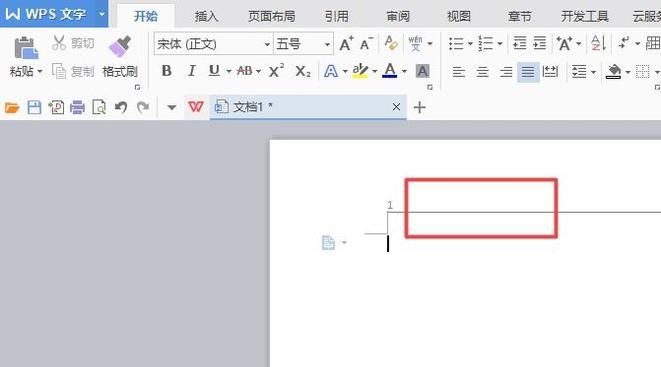Open font dialog launcher corner icon
The width and height of the screenshot is (661, 367).
[430, 87]
